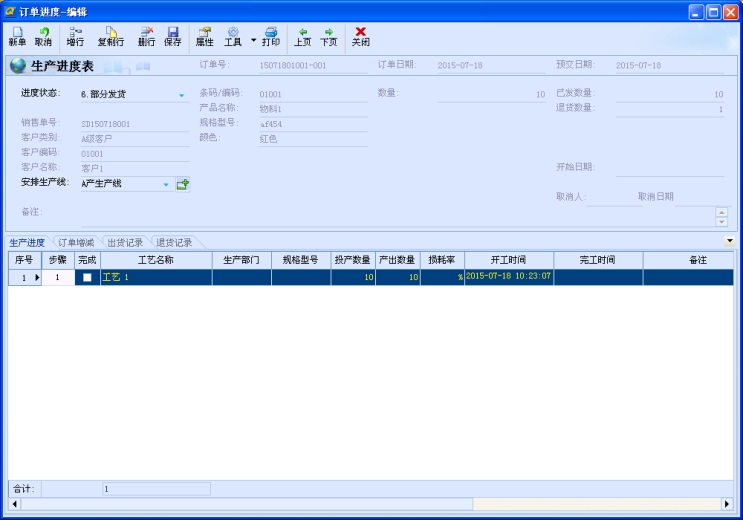The image size is (743, 520).
Task: Click the 合计 total field showing 1
Action: (x=156, y=489)
